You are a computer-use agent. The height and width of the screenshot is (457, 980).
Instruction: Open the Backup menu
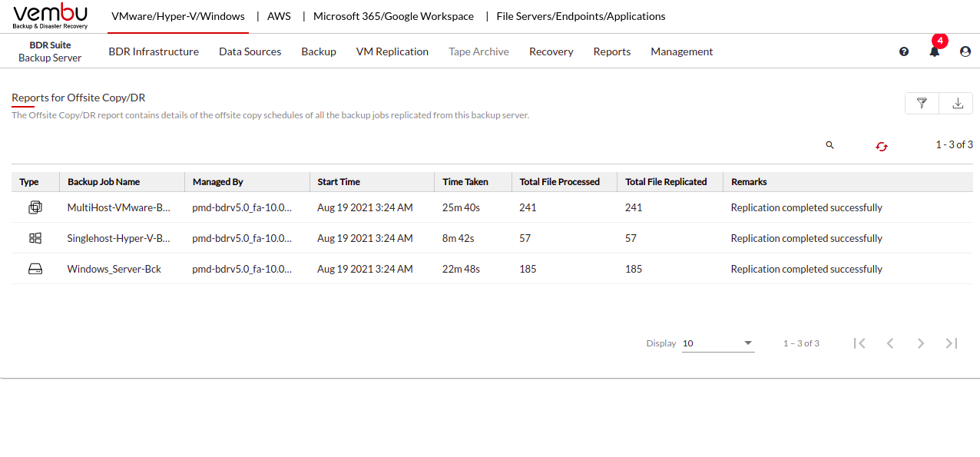click(x=319, y=51)
